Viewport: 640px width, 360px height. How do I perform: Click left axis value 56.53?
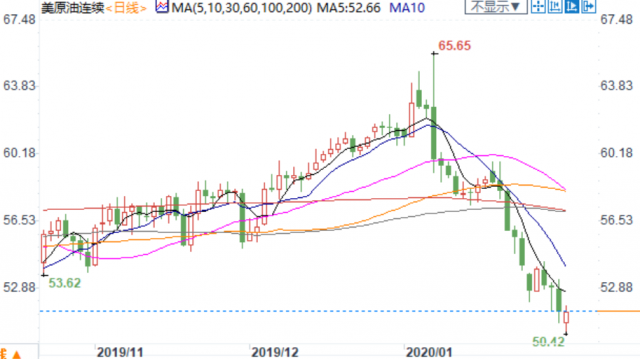click(x=20, y=220)
